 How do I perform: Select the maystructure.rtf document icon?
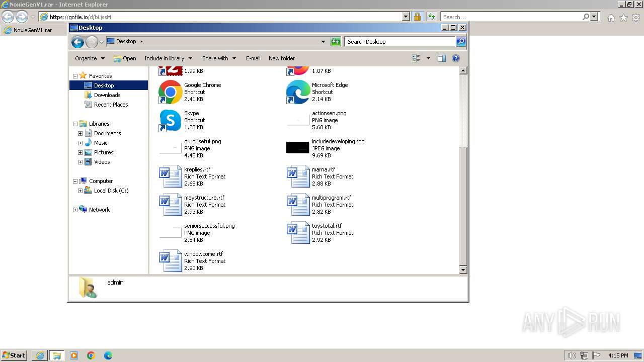(170, 205)
